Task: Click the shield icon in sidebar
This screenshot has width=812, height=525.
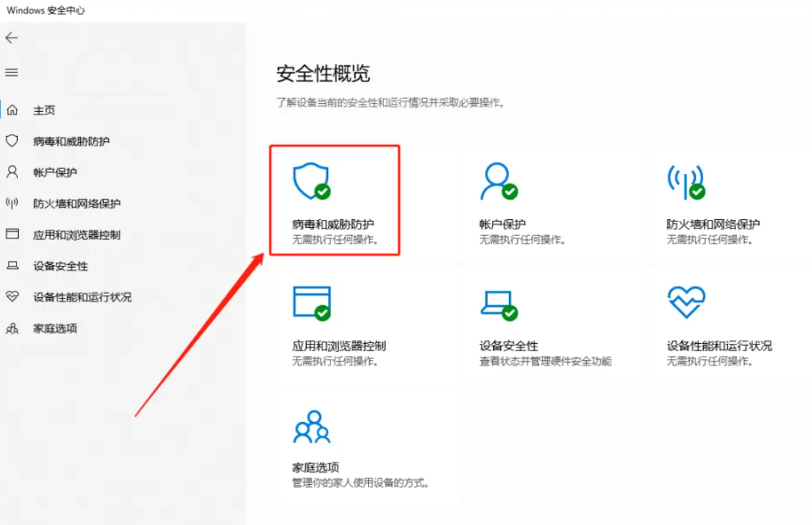Action: 12,141
